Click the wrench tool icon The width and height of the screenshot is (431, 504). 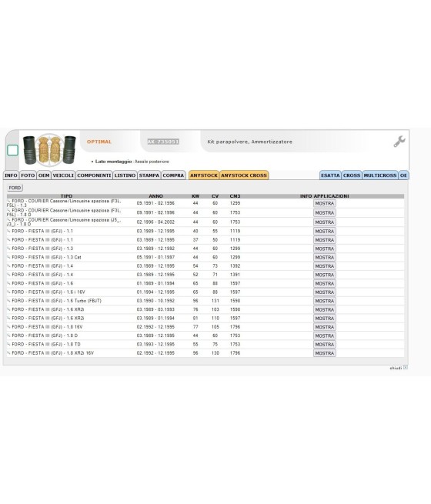(x=399, y=142)
